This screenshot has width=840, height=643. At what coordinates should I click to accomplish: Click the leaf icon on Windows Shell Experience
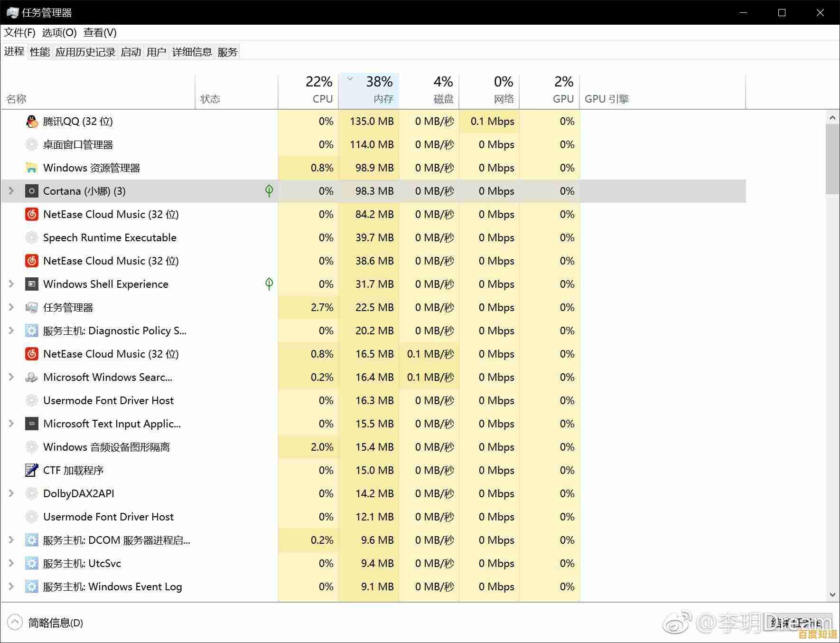(269, 284)
